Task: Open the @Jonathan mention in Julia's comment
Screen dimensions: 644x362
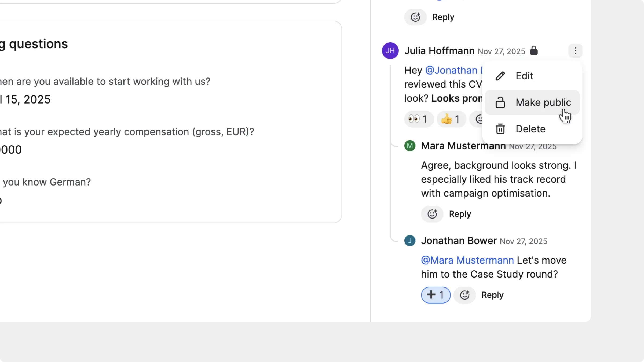Action: coord(454,70)
